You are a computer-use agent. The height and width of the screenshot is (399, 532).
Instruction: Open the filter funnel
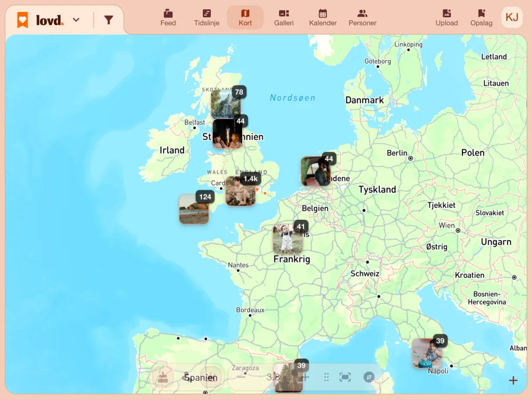point(109,20)
